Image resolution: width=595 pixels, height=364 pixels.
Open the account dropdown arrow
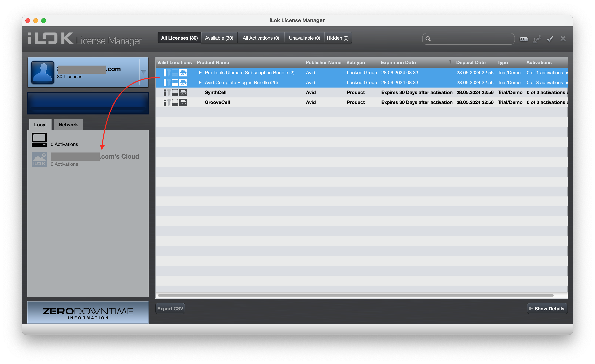pyautogui.click(x=144, y=72)
